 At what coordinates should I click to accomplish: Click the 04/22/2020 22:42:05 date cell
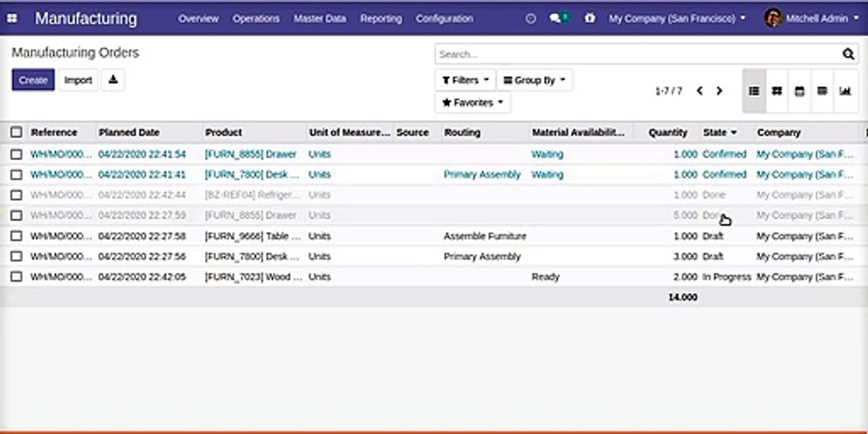click(x=142, y=277)
